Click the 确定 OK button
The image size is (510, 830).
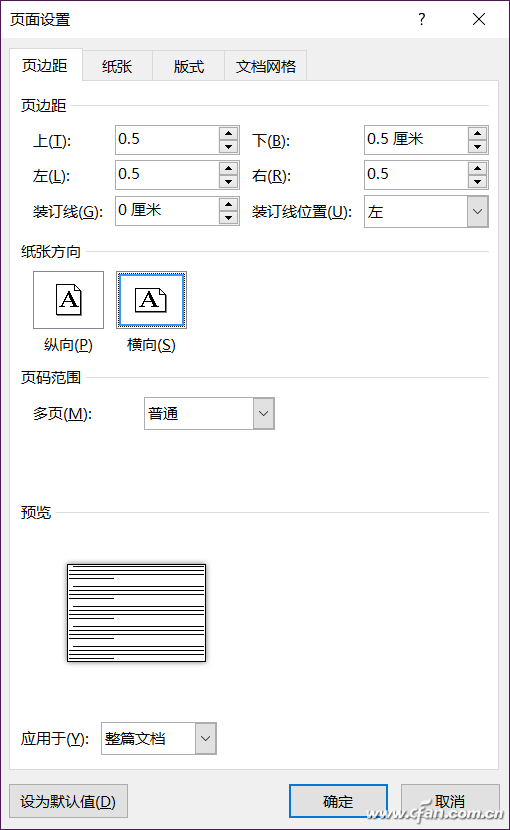click(338, 801)
